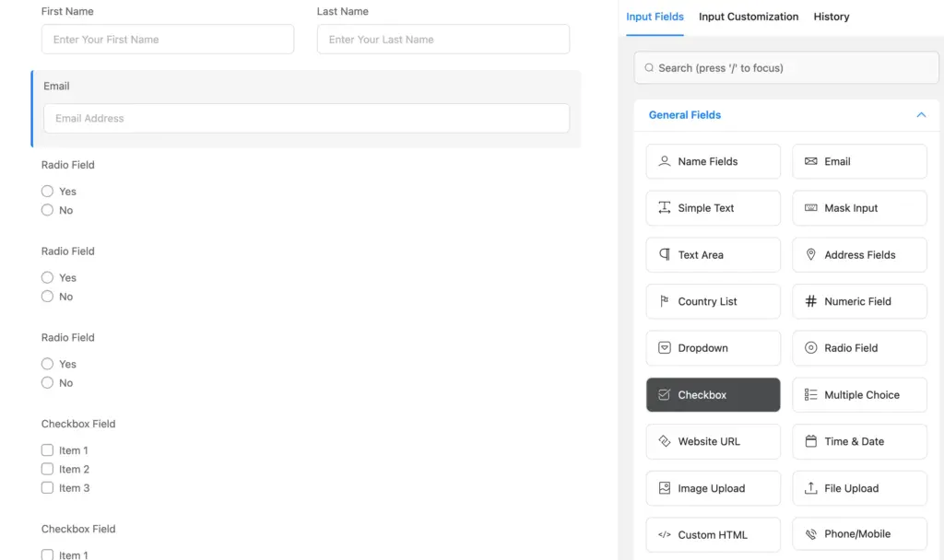The height and width of the screenshot is (560, 944).
Task: Collapse the General Fields section
Action: click(x=920, y=114)
